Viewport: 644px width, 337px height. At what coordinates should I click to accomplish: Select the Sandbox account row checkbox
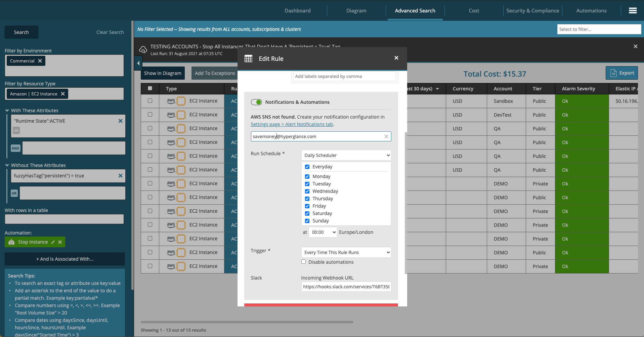[150, 100]
